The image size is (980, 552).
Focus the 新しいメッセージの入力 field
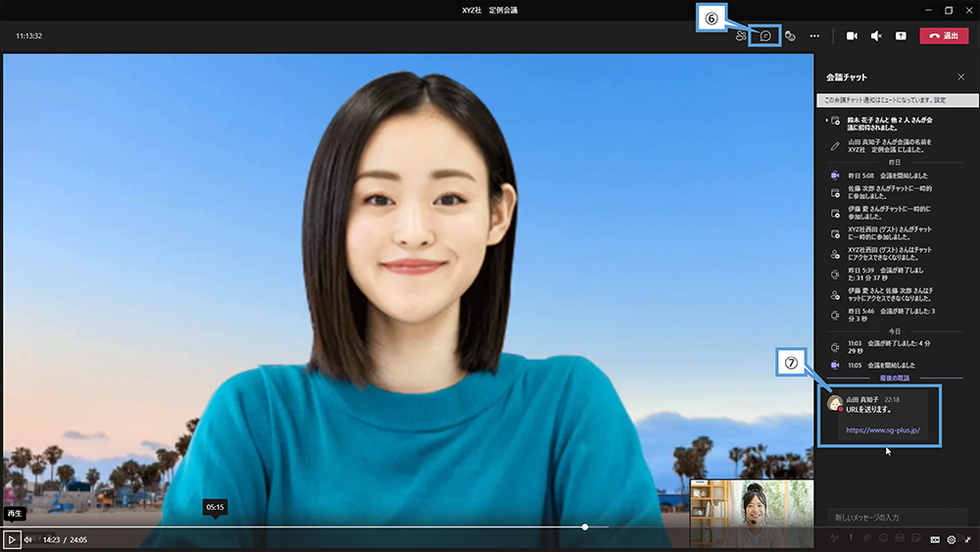pos(897,518)
